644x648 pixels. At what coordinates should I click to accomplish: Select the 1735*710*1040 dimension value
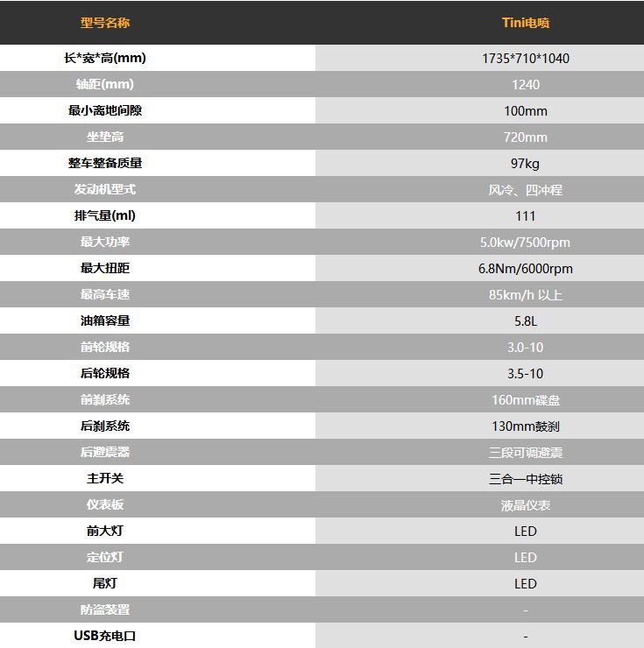pyautogui.click(x=526, y=59)
